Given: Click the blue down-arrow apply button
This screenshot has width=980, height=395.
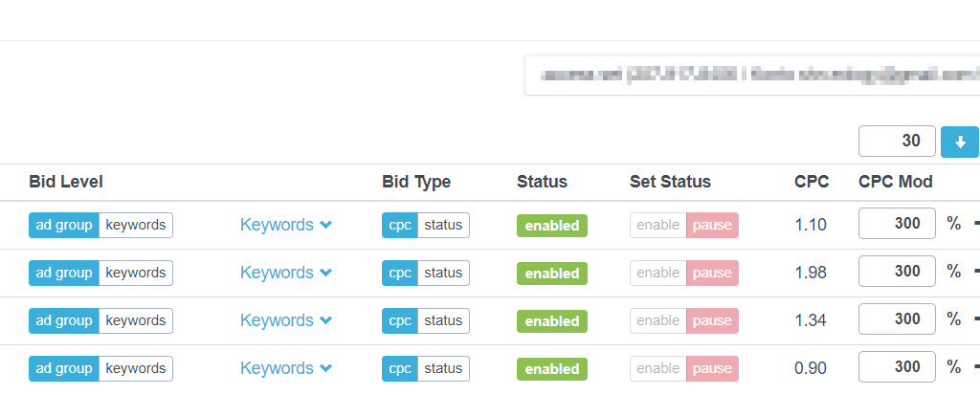Looking at the screenshot, I should pos(959,142).
